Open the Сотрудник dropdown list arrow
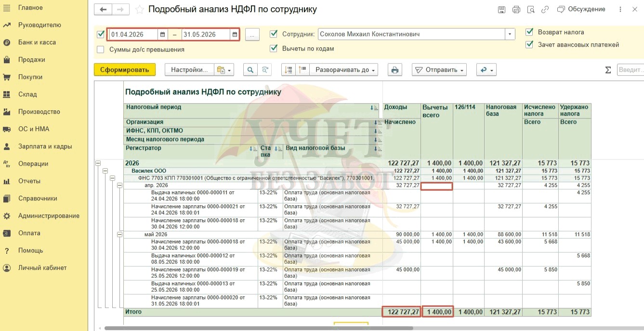644x331 pixels. pyautogui.click(x=510, y=34)
